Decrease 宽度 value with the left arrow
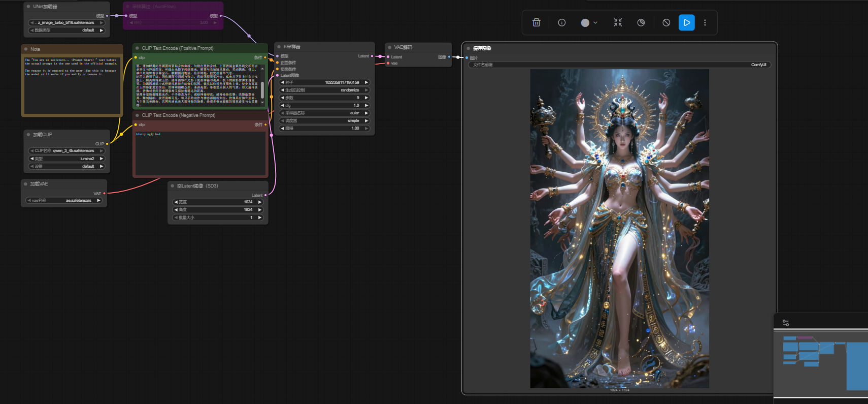 [x=176, y=202]
